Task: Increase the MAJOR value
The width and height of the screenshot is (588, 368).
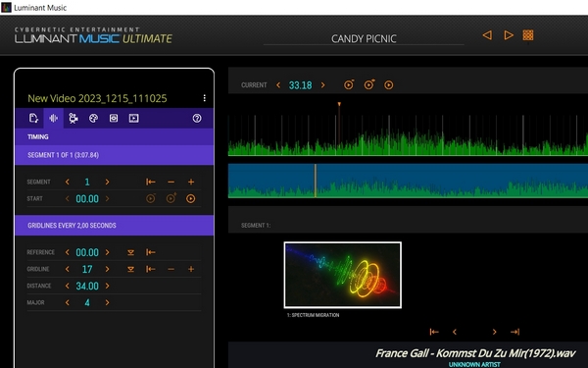Action: point(107,302)
